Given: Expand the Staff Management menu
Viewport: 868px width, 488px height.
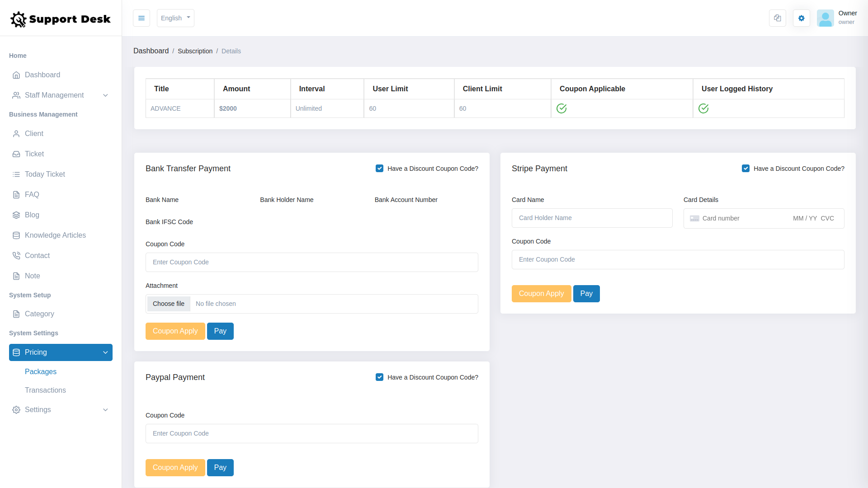Looking at the screenshot, I should click(54, 95).
